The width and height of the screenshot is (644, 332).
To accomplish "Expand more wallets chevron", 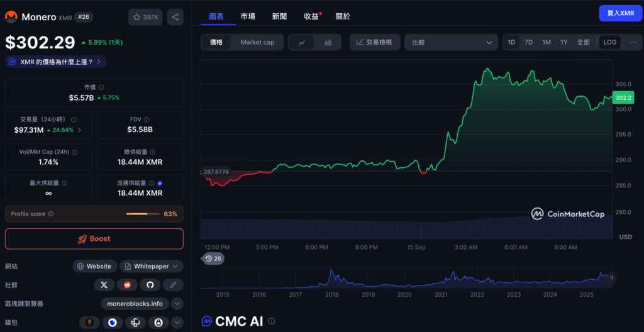I will tap(177, 323).
